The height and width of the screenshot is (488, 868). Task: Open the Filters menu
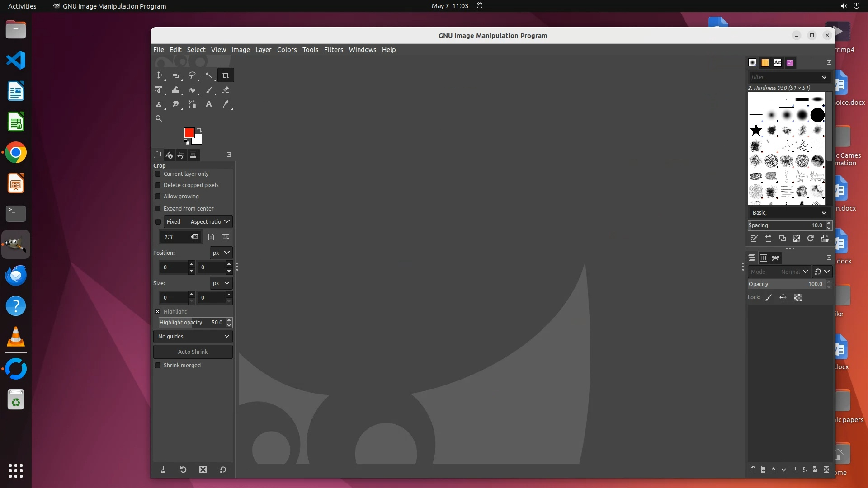click(x=333, y=50)
